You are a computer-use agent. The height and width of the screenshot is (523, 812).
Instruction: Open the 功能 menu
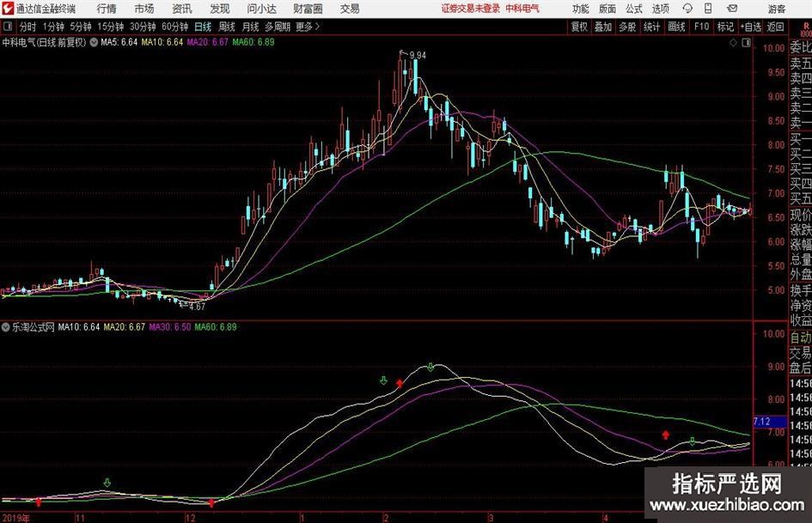tap(581, 9)
